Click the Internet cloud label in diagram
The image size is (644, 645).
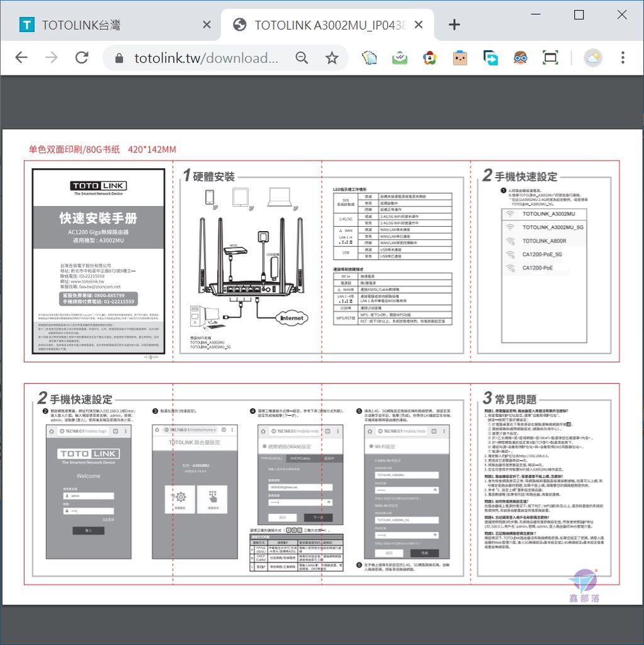(x=291, y=318)
